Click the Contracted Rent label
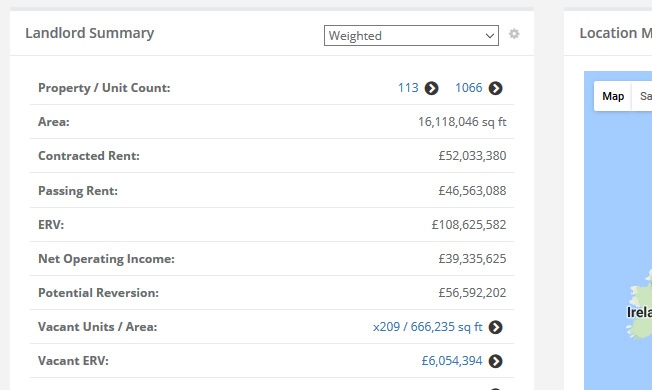 point(89,156)
